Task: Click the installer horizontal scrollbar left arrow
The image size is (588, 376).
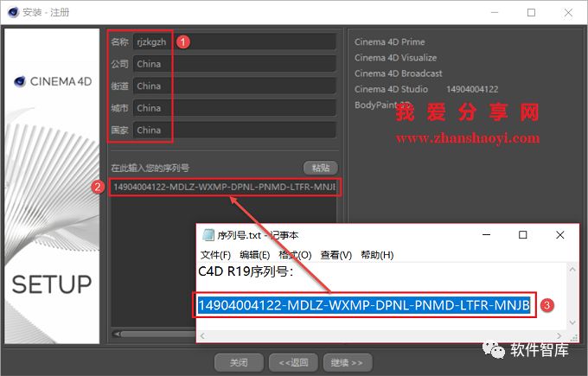Action: pos(117,334)
